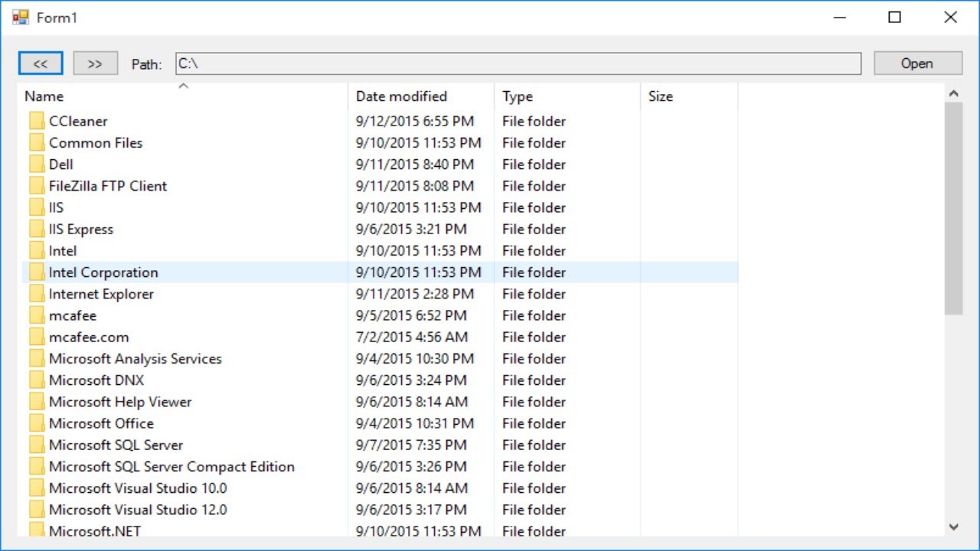Sort by the Size column header
Image resolution: width=980 pixels, height=551 pixels.
tap(689, 96)
